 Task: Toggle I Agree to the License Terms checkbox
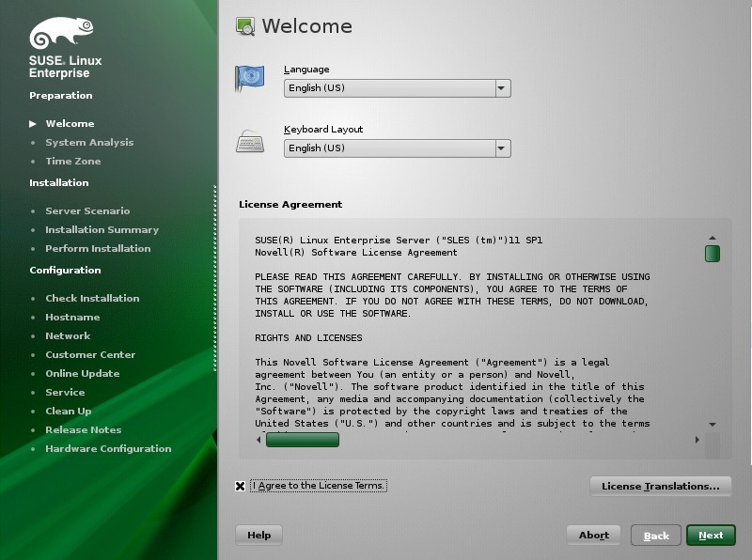[241, 486]
